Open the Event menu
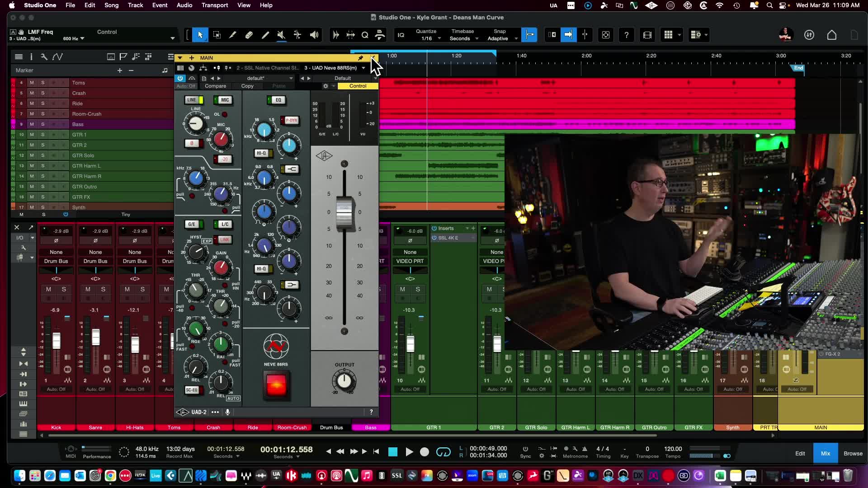 [160, 5]
